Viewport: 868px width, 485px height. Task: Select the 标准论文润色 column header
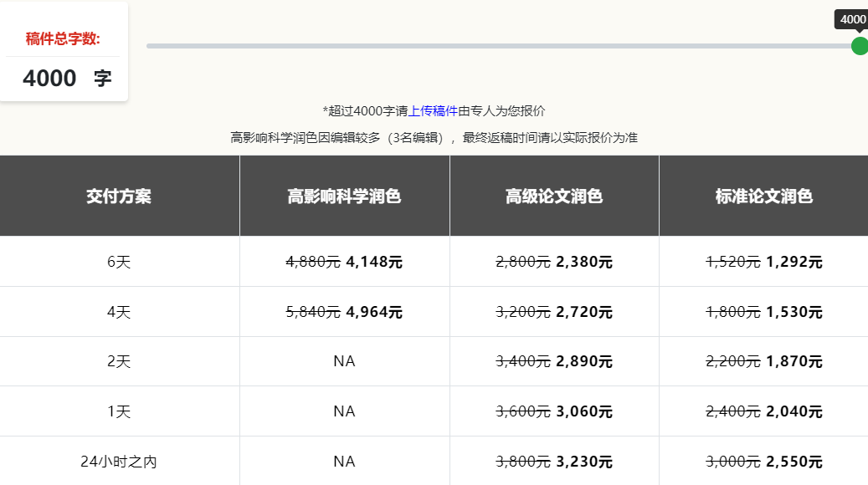click(763, 195)
